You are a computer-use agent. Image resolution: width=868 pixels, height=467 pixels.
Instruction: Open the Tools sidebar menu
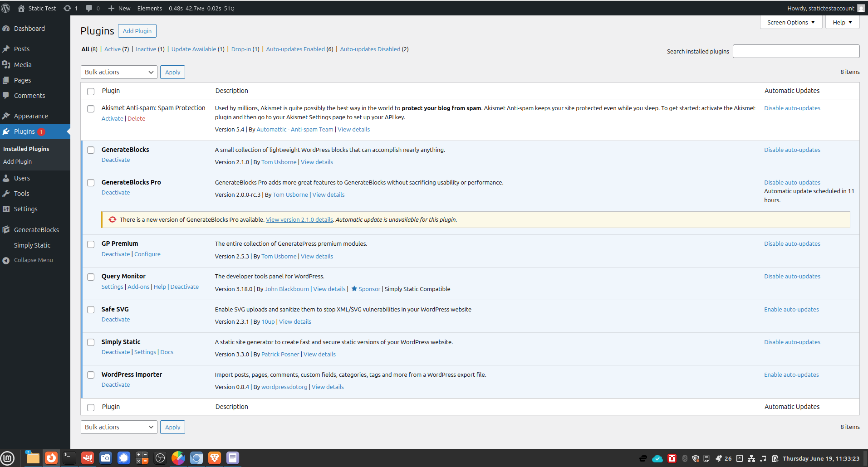point(21,194)
